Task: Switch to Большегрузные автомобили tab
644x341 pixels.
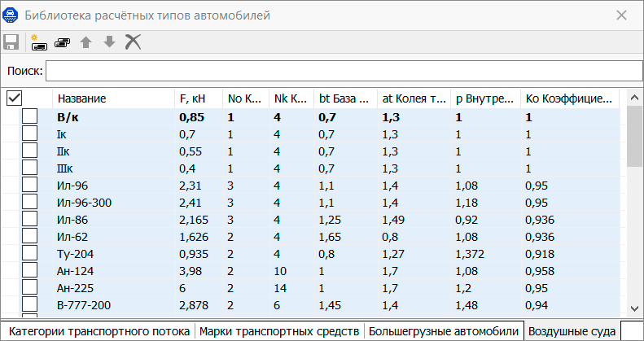Action: coord(444,331)
